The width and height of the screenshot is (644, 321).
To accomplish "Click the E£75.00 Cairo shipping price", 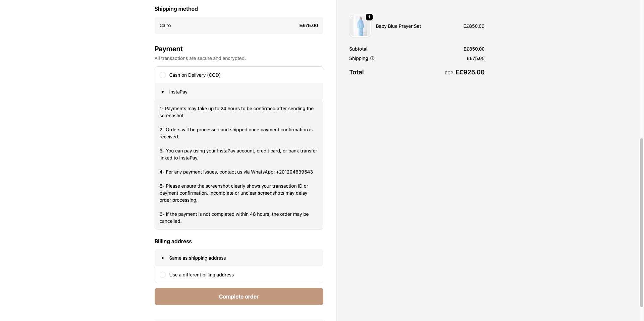I will pyautogui.click(x=309, y=25).
